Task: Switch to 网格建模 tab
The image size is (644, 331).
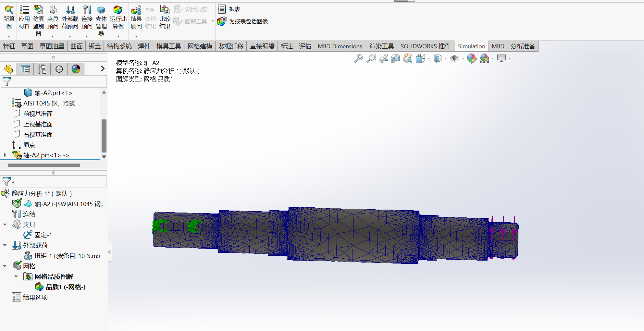Action: (200, 46)
